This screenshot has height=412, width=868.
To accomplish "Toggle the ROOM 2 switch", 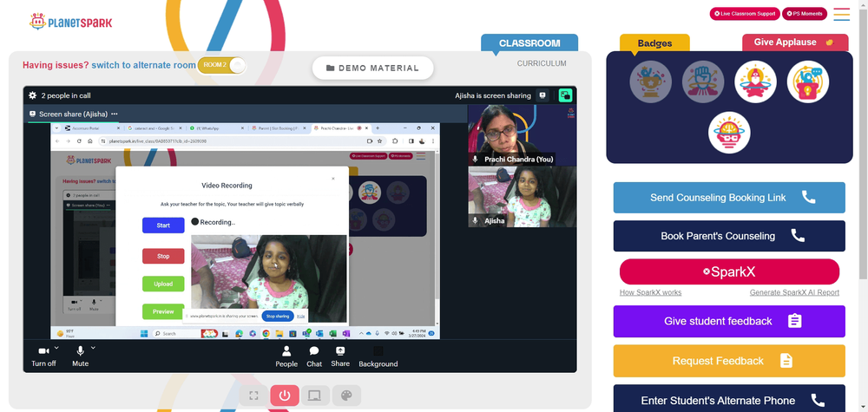I will point(221,65).
